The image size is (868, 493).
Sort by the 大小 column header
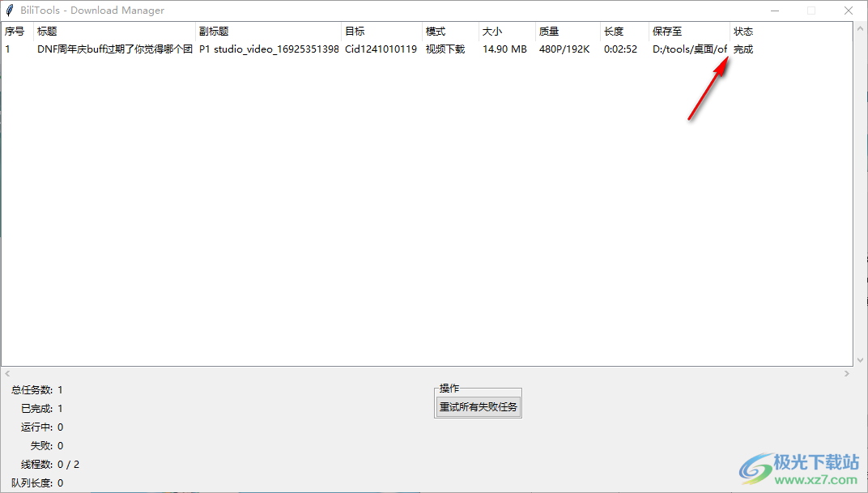click(491, 31)
